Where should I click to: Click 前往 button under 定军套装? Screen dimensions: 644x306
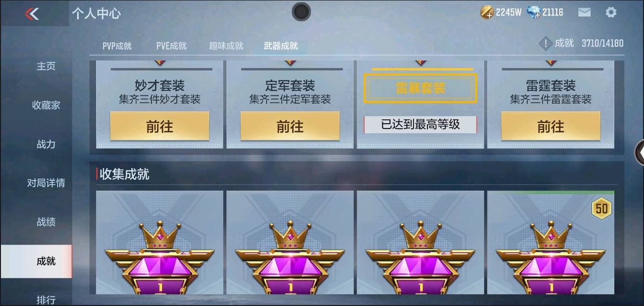click(290, 126)
